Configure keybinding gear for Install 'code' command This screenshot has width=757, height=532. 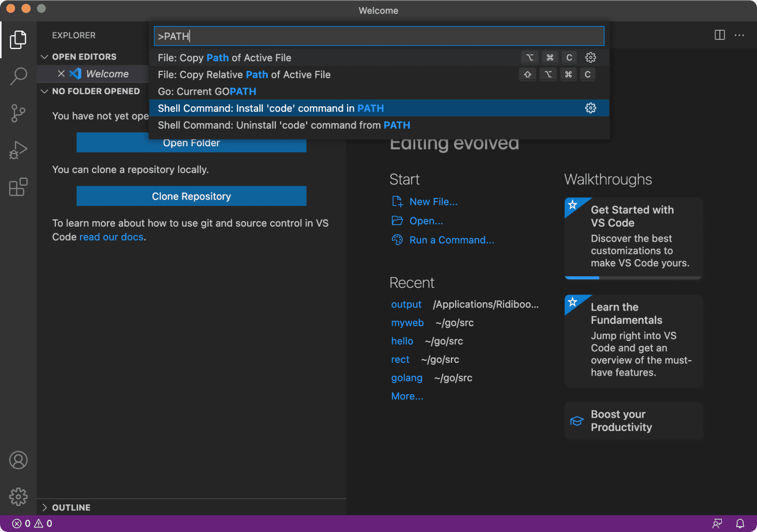(591, 108)
